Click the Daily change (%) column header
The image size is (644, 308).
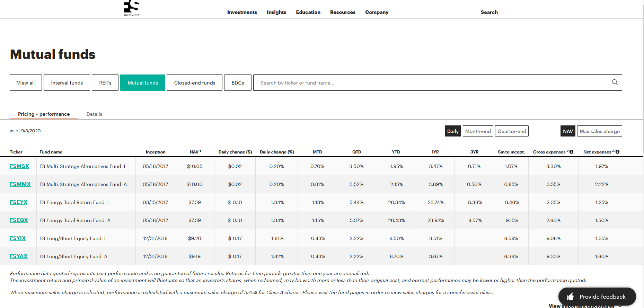[277, 152]
